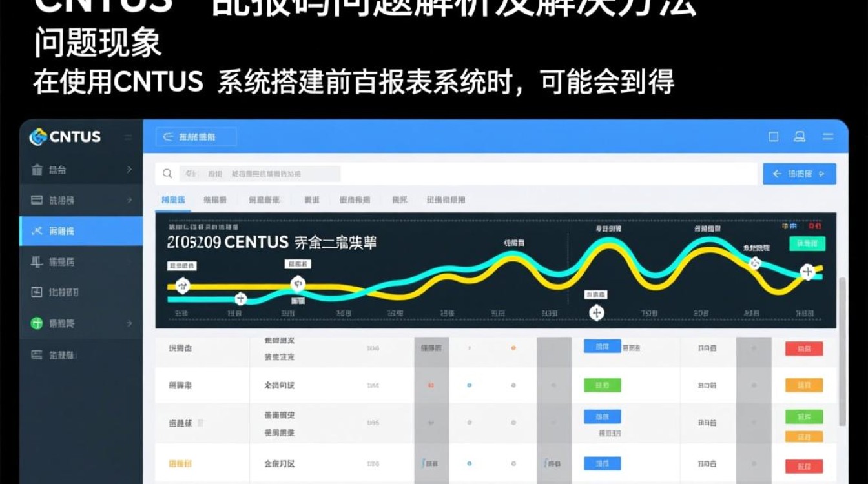Click the CNTUS logo in the sidebar

pos(65,137)
